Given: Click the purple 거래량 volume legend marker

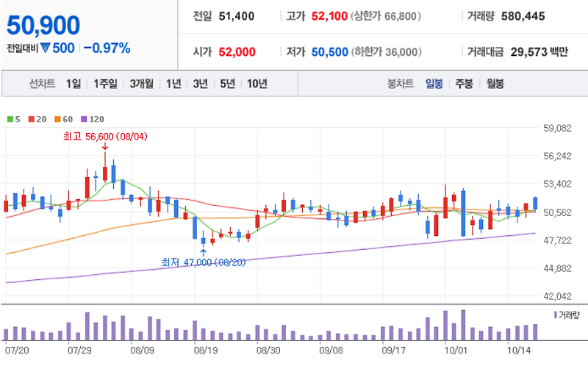Looking at the screenshot, I should pyautogui.click(x=556, y=315).
